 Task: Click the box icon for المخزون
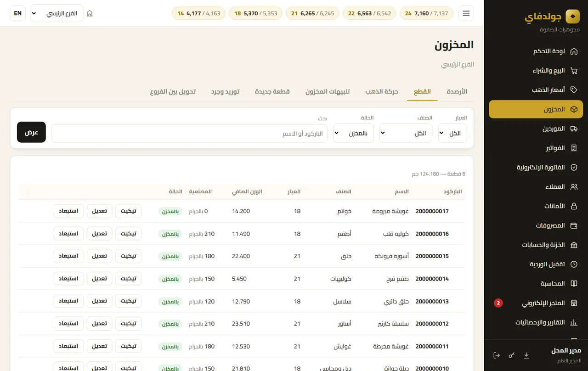tap(574, 110)
